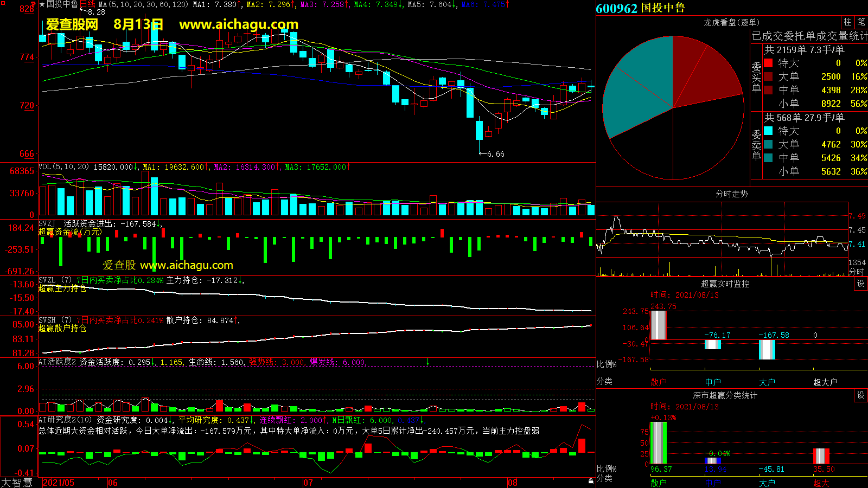Click the 2021/05 date marker on timeline
Screen dimensions: 868x488
click(59, 483)
